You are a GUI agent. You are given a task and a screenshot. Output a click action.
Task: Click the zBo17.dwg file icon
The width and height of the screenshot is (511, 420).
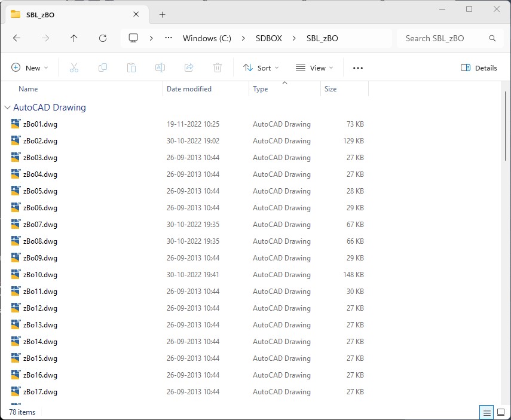[16, 391]
